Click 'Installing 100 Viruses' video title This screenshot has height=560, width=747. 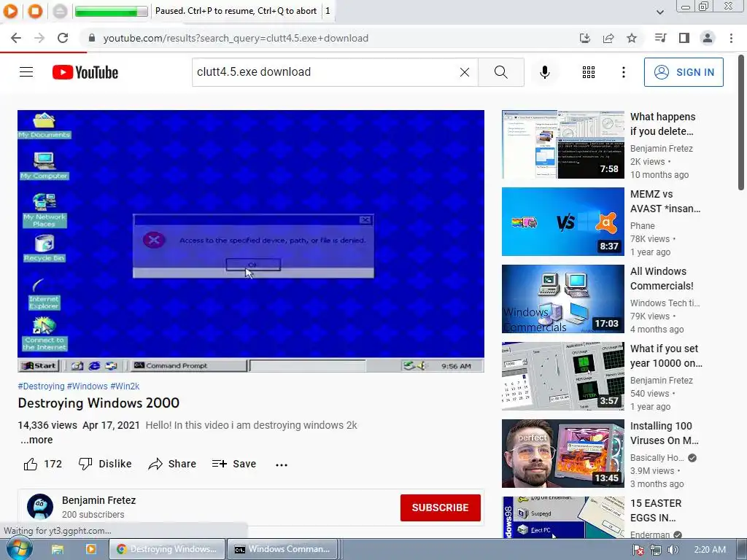(665, 433)
